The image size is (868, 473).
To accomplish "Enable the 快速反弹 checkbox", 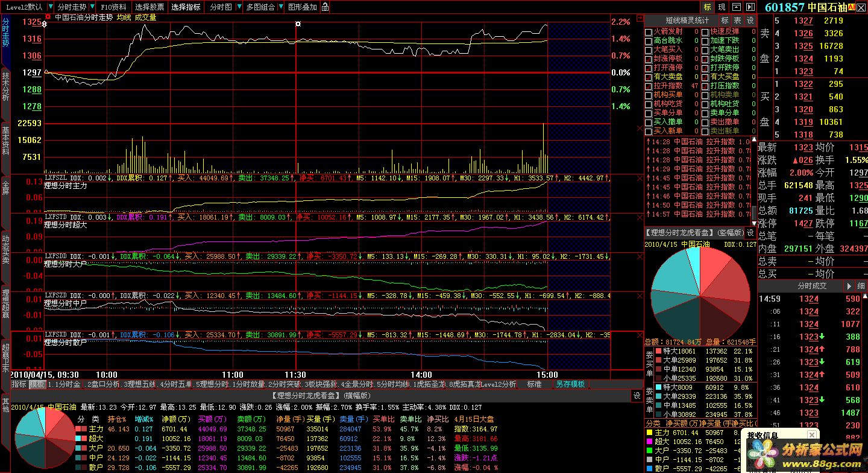I will coord(705,31).
